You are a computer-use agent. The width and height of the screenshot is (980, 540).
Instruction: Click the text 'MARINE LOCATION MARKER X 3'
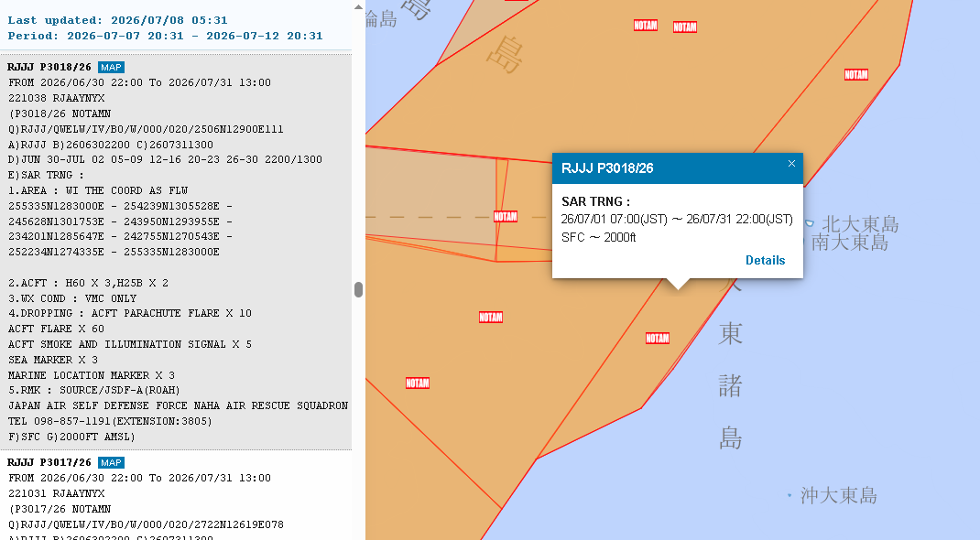coord(92,375)
